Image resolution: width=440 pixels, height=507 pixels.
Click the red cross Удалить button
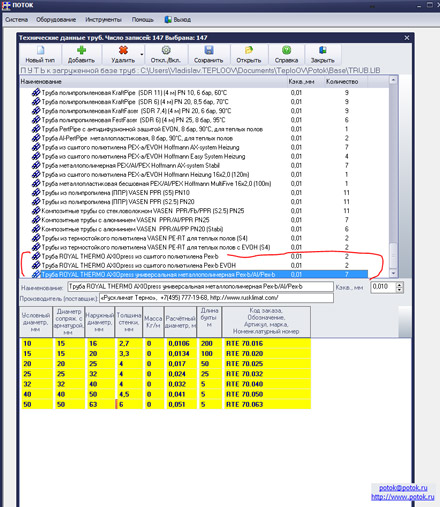123,55
